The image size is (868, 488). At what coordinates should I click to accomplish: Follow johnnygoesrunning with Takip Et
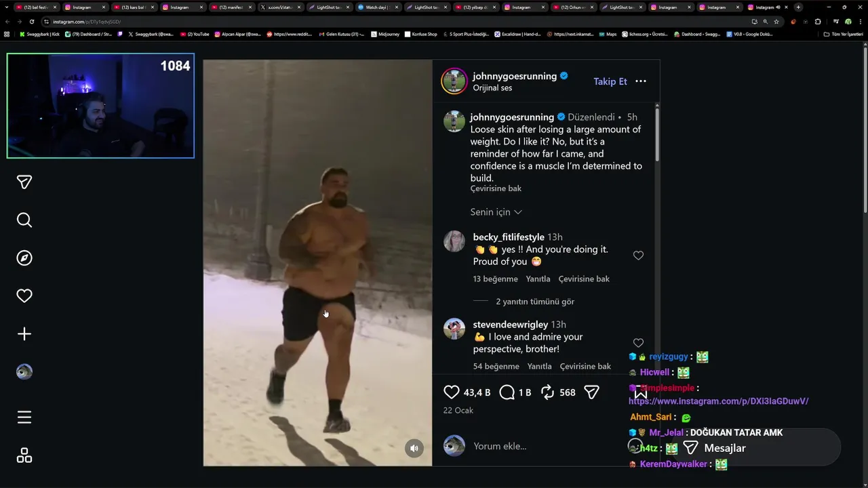[610, 81]
